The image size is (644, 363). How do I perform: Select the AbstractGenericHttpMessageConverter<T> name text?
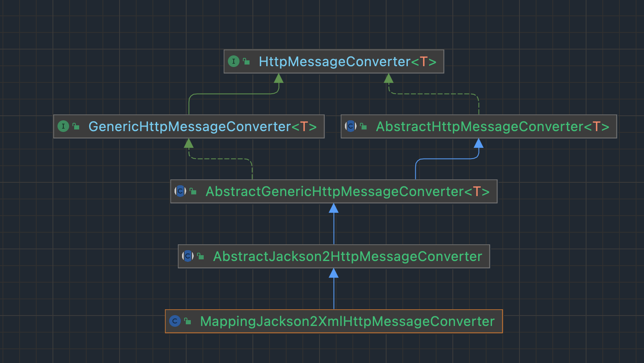click(347, 191)
